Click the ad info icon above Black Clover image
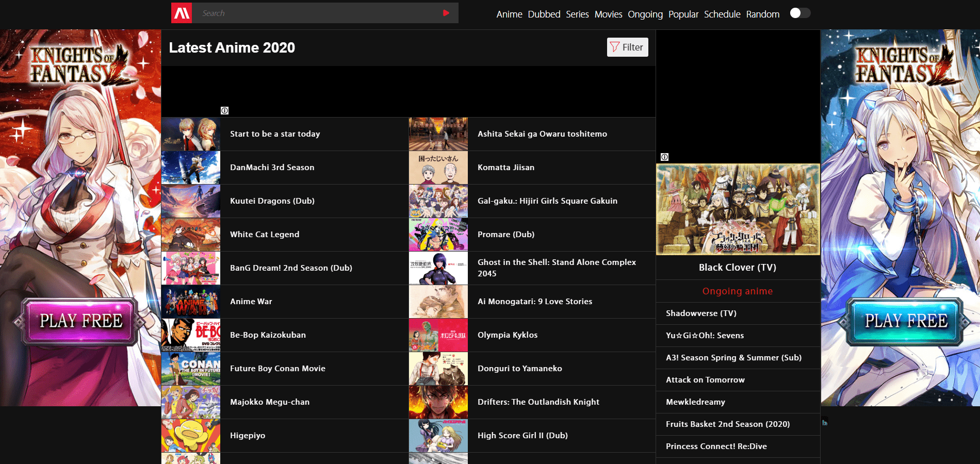The height and width of the screenshot is (464, 980). tap(664, 157)
